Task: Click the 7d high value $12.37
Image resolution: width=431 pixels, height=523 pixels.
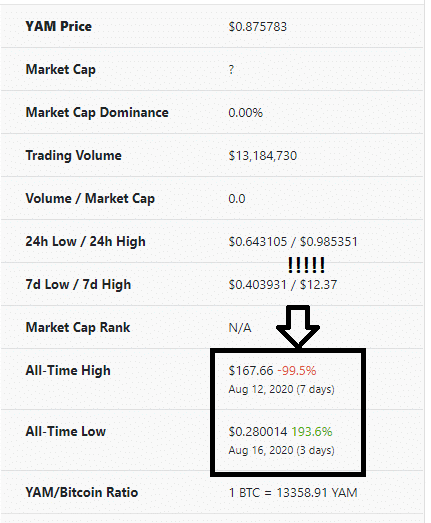Action: coord(318,285)
